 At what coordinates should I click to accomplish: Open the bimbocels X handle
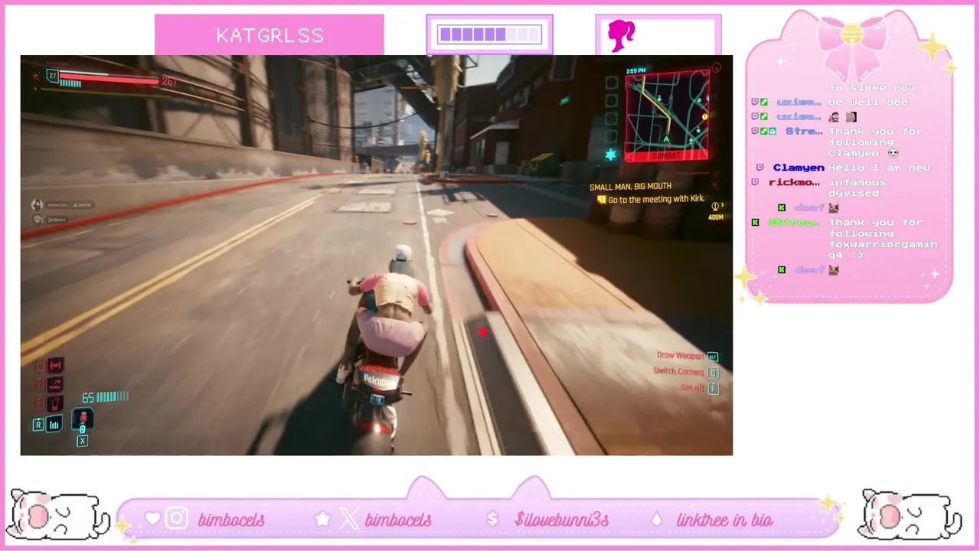(398, 520)
